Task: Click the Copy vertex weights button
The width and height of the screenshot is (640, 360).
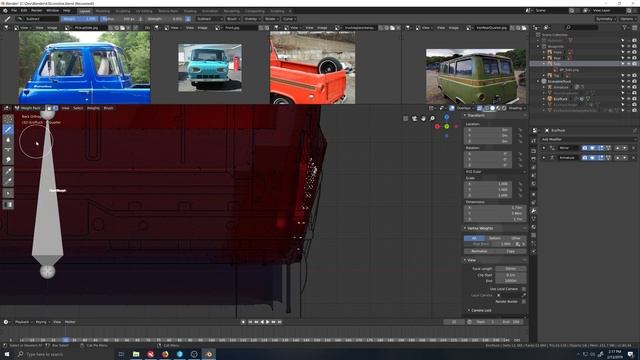Action: click(511, 251)
